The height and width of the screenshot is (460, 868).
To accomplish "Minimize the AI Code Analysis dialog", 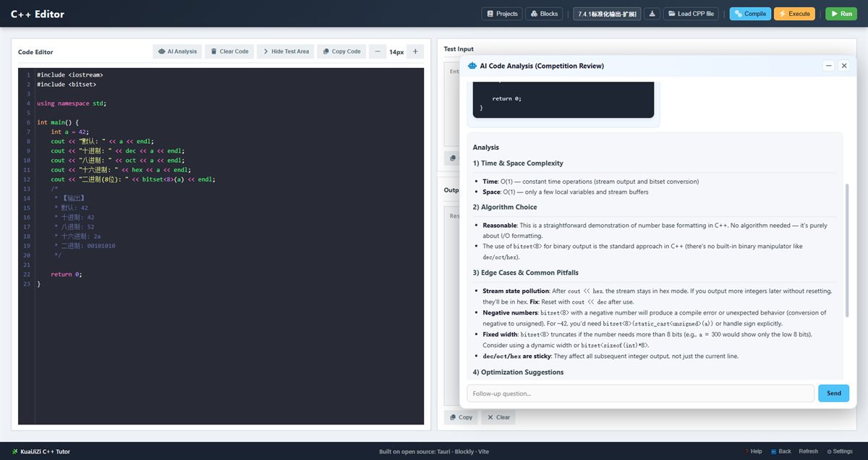I will (x=829, y=66).
